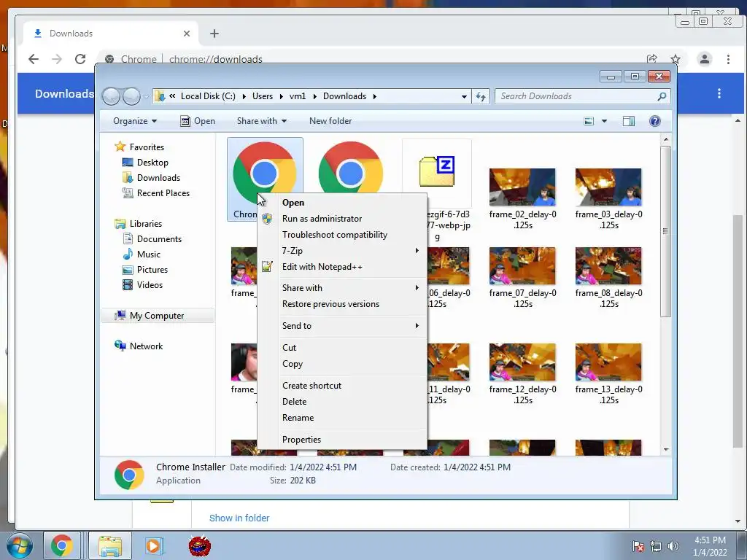Click Chrome's reload page button

80,59
